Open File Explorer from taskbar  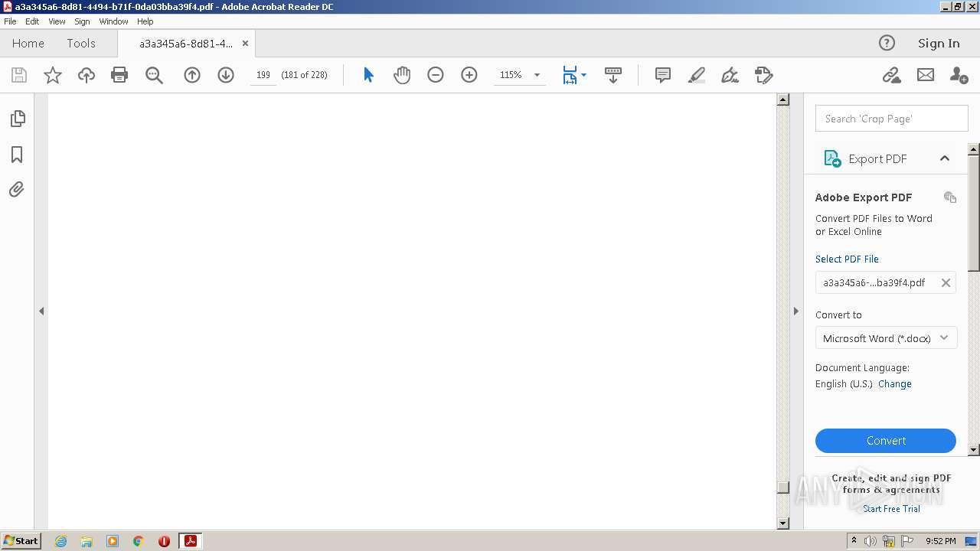(x=87, y=541)
